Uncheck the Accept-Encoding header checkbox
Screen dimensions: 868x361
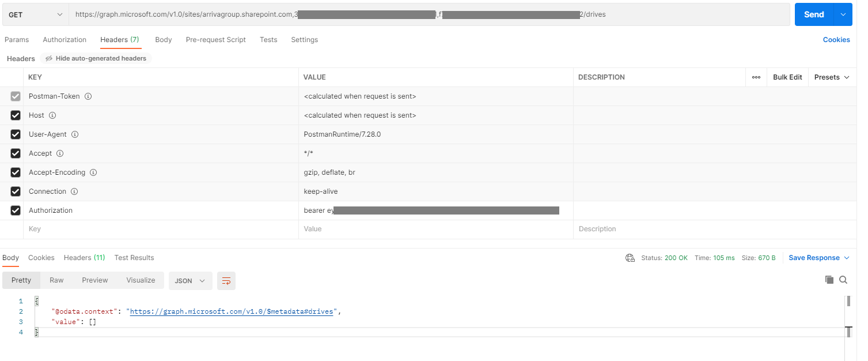click(x=16, y=172)
